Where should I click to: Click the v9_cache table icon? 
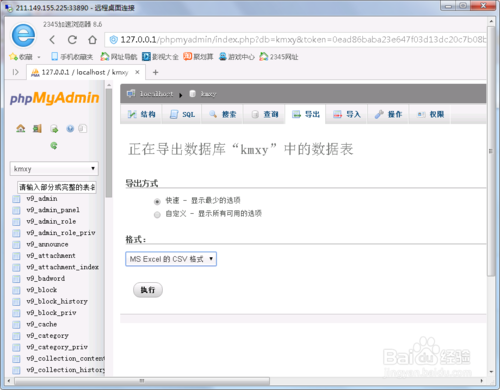pyautogui.click(x=16, y=325)
